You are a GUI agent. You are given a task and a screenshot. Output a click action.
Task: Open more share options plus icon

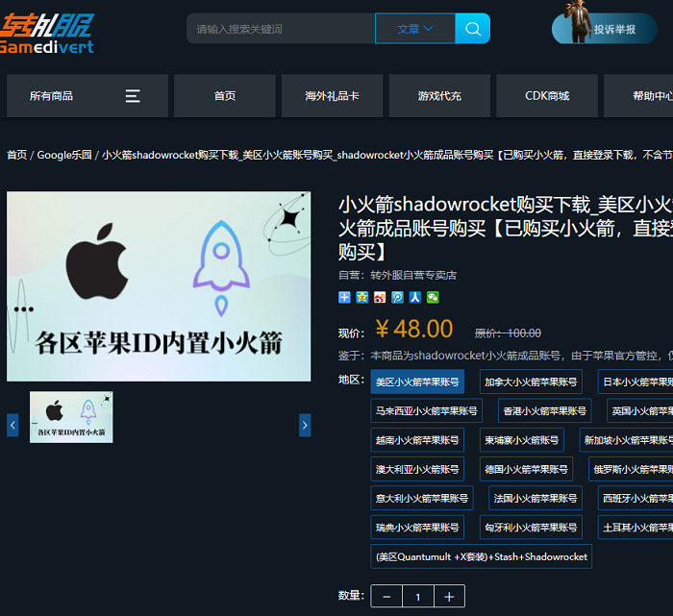(x=344, y=297)
